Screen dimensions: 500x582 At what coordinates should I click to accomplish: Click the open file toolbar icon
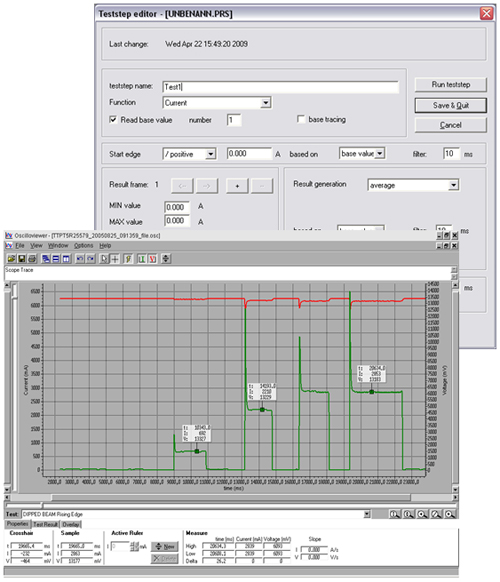point(12,259)
